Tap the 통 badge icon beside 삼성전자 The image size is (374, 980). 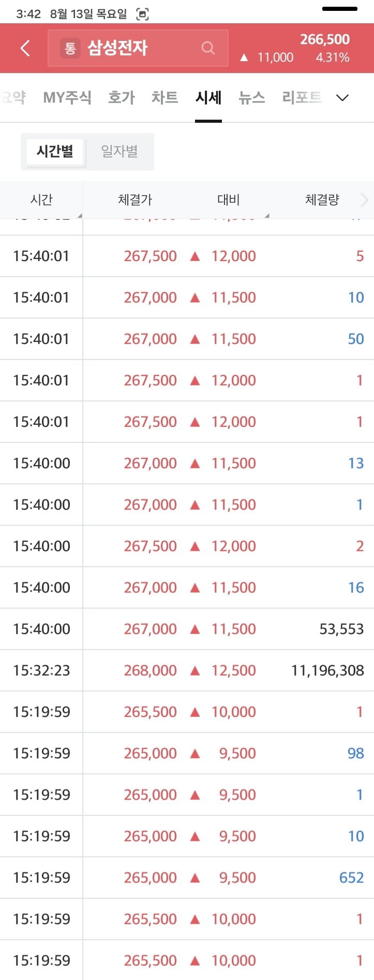[x=70, y=48]
